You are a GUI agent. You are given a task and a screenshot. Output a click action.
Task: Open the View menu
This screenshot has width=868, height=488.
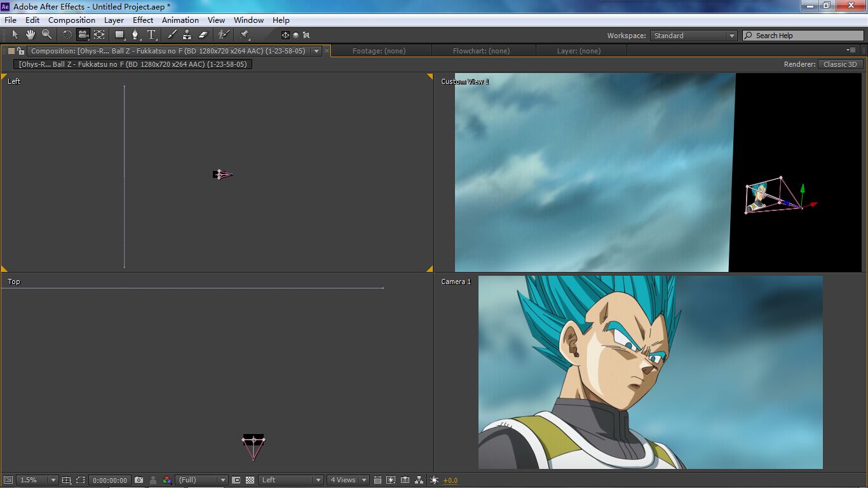pos(216,20)
